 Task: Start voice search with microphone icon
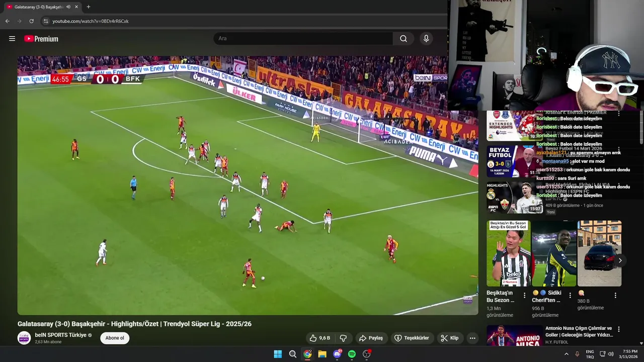[426, 39]
